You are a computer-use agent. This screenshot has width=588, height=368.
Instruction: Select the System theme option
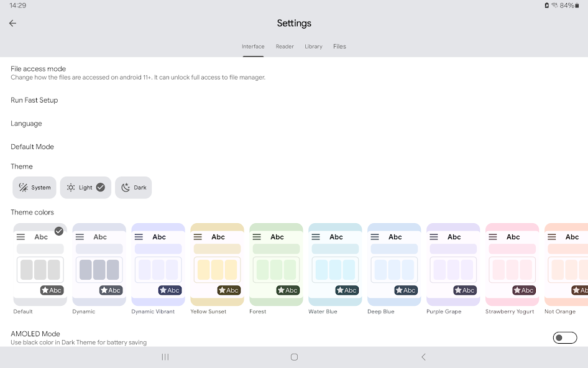coord(34,187)
